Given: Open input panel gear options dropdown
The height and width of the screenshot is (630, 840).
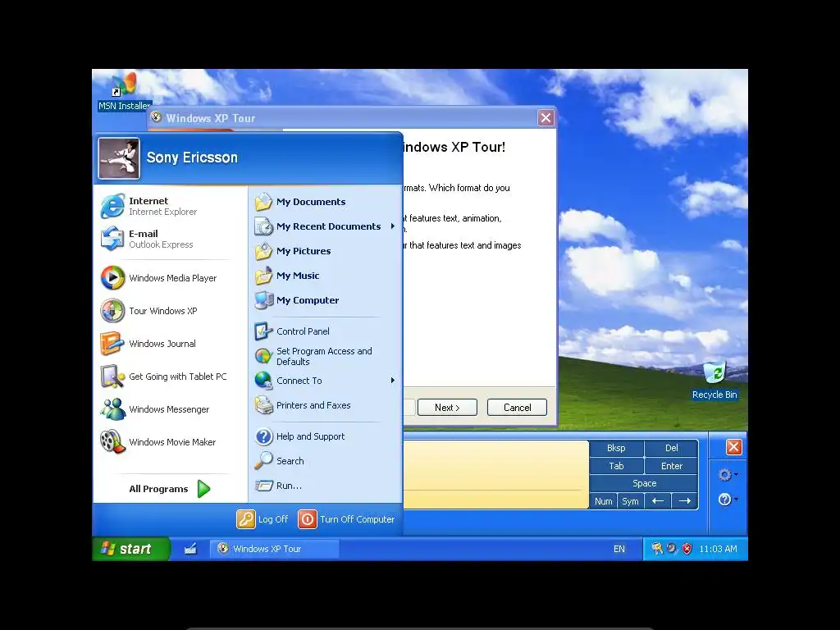Looking at the screenshot, I should coord(728,475).
